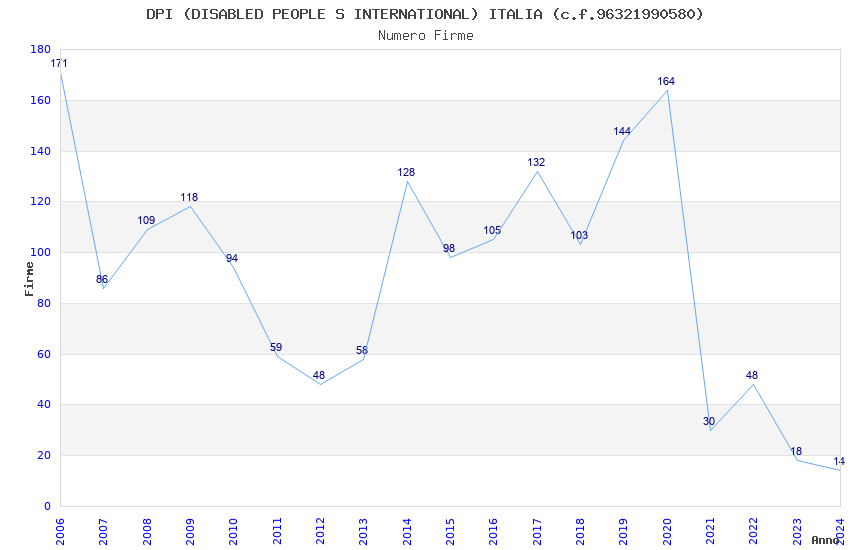Click y-axis value 180
Viewport: 850px width, 550px height.
click(41, 49)
